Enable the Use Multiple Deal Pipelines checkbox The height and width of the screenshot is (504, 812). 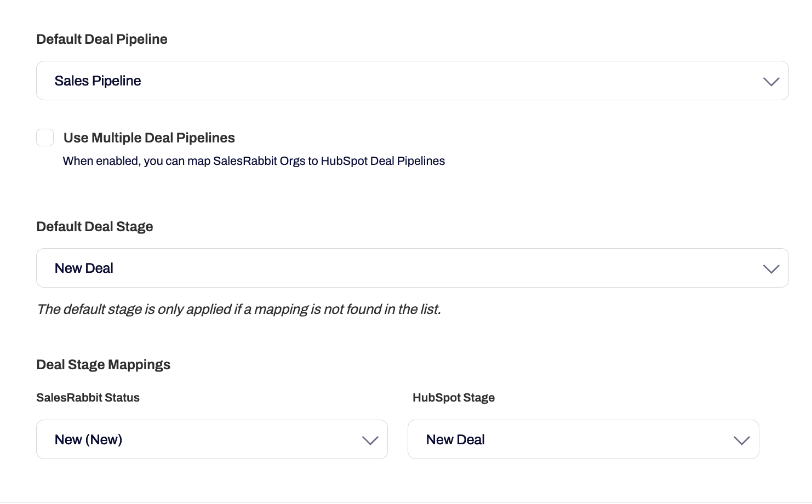[44, 138]
